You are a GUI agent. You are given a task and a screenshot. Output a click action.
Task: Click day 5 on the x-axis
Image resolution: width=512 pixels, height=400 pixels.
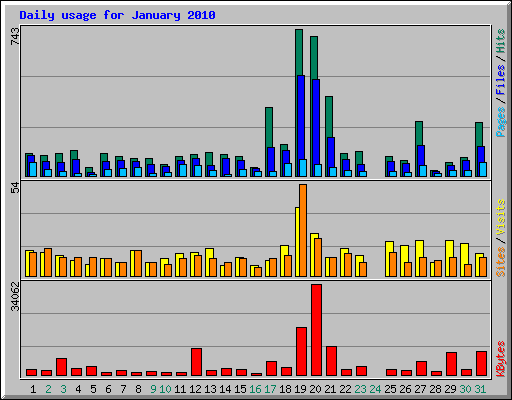click(x=93, y=389)
